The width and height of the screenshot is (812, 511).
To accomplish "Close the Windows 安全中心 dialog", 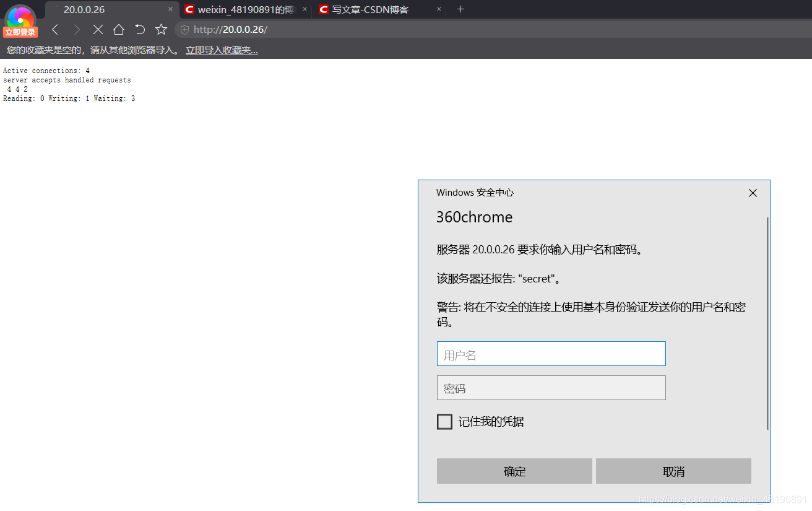I will (753, 193).
